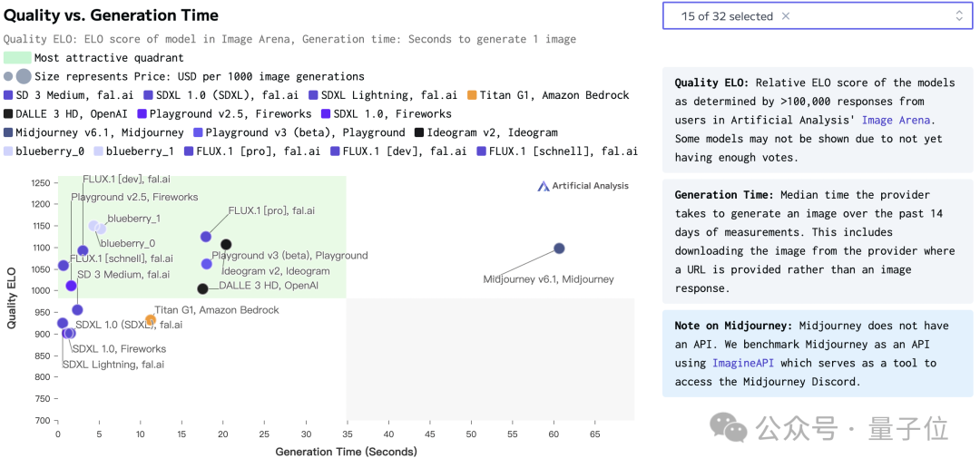Open the Image Arena link

[x=897, y=120]
